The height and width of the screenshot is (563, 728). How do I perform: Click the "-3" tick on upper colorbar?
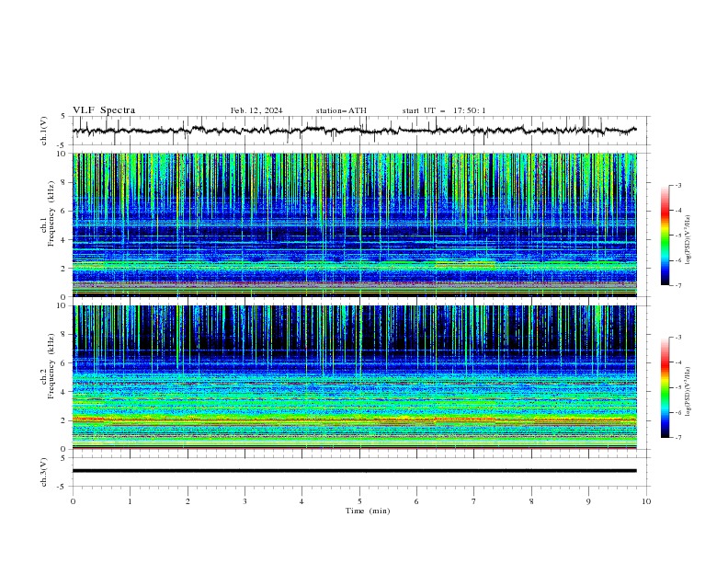(x=677, y=185)
